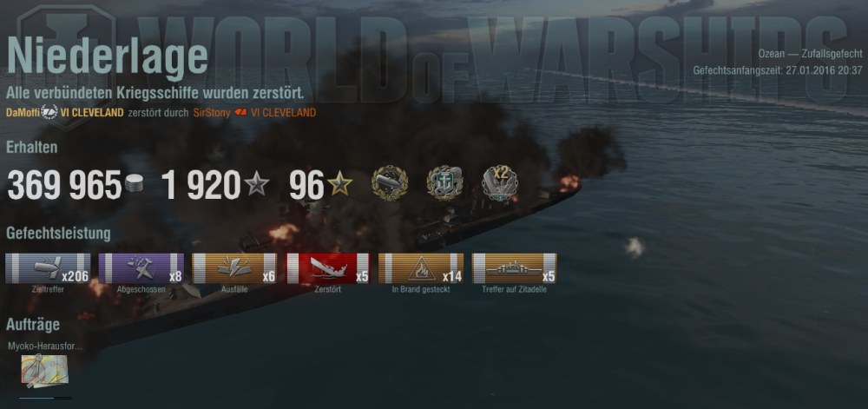Click the Ausfälle x6 ribbon
868x409 pixels.
coord(234,268)
